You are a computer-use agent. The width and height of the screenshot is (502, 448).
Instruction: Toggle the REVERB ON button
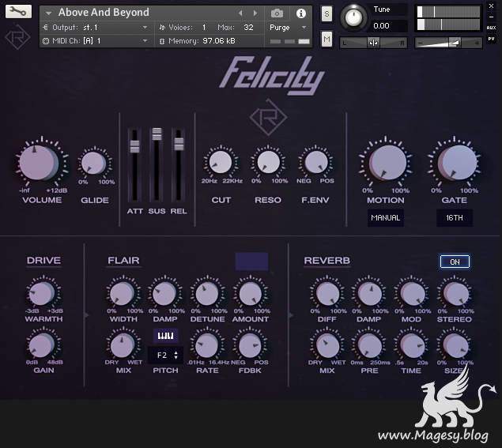[x=455, y=262]
